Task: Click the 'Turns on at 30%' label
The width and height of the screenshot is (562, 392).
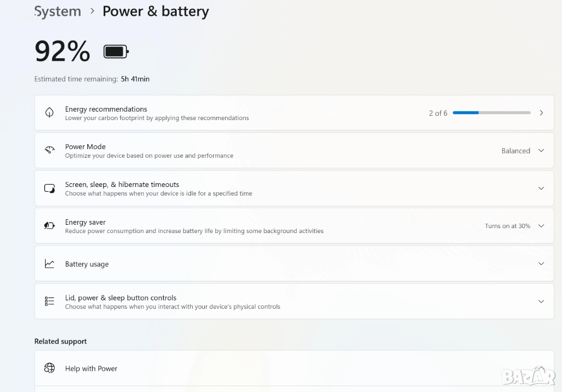Action: [507, 226]
